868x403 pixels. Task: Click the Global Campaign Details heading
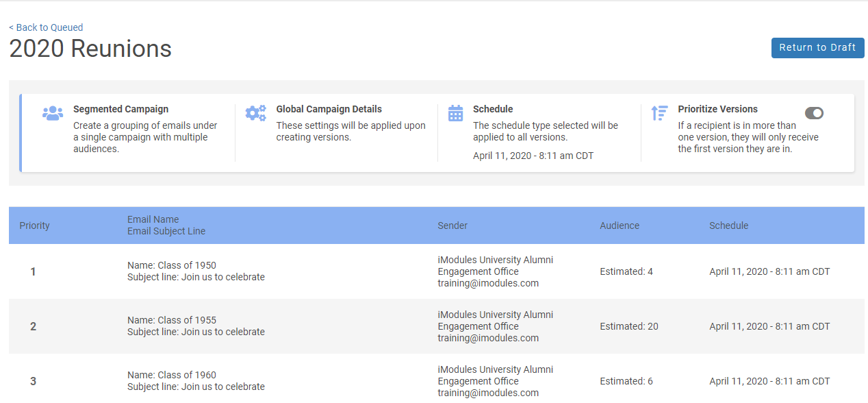click(329, 109)
